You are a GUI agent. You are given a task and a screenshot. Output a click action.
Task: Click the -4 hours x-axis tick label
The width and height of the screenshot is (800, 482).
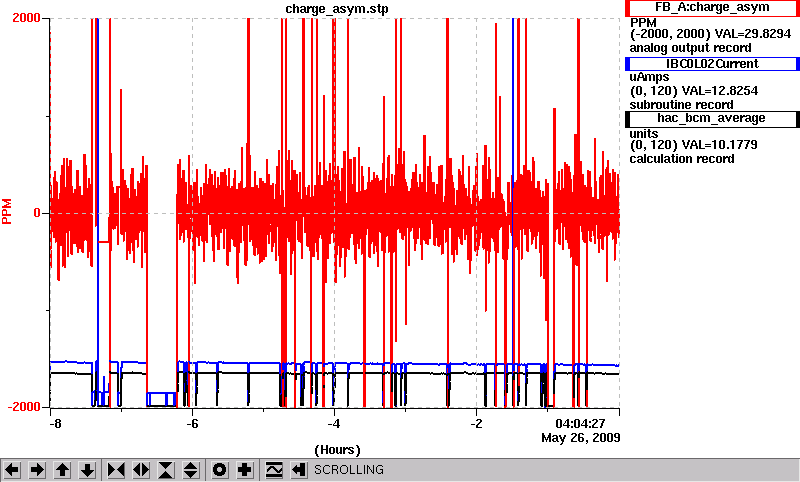click(334, 424)
